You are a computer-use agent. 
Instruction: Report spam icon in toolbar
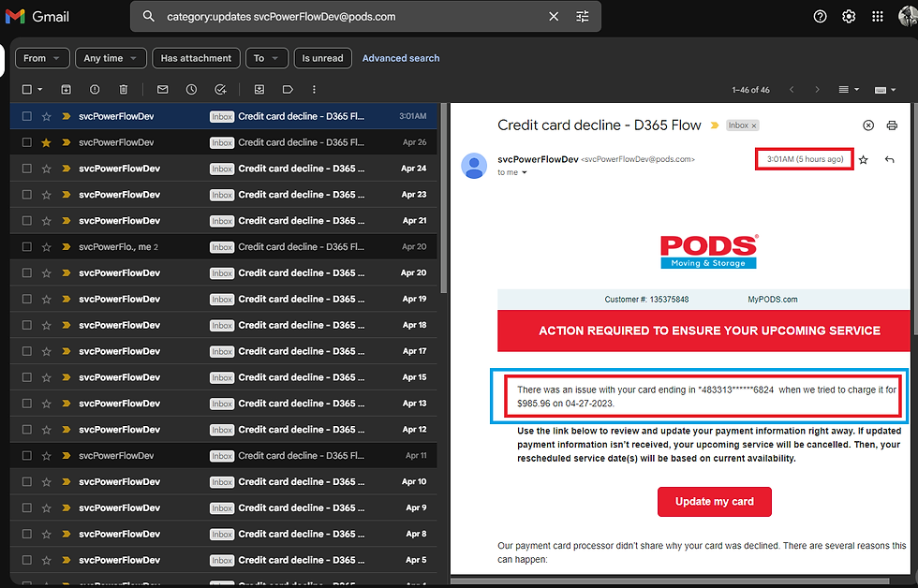95,90
